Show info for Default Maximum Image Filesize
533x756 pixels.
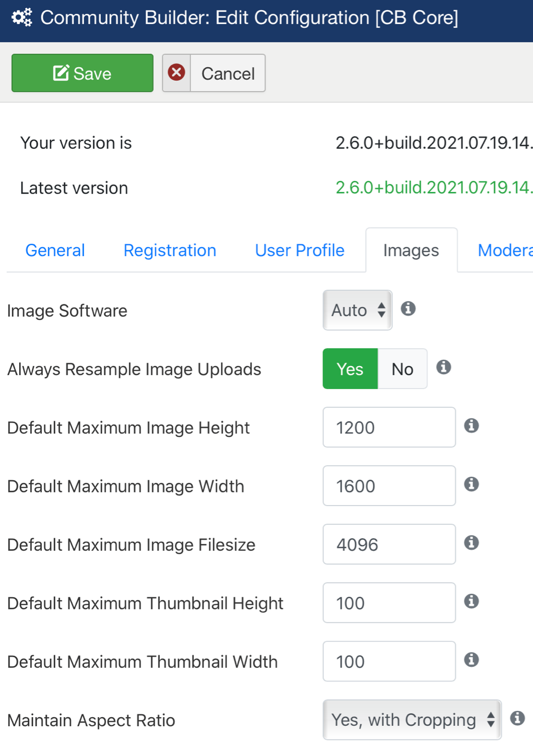(x=472, y=542)
